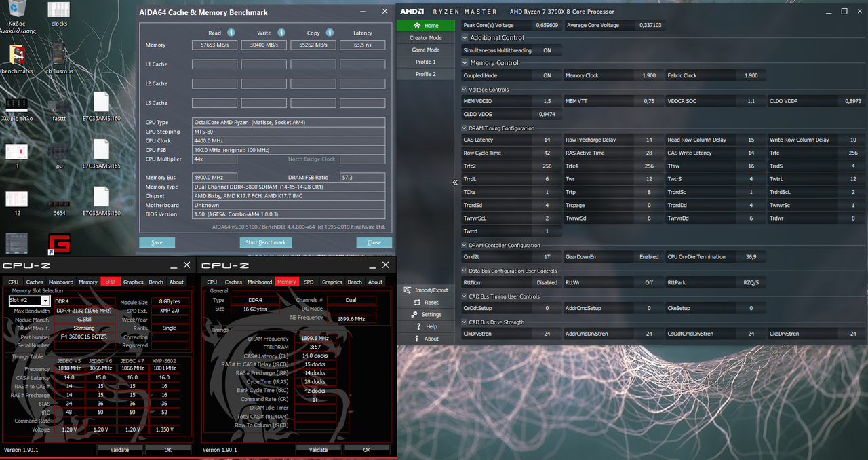
Task: Open Mainboard tab in CPU-Z SPD window
Action: pos(61,282)
